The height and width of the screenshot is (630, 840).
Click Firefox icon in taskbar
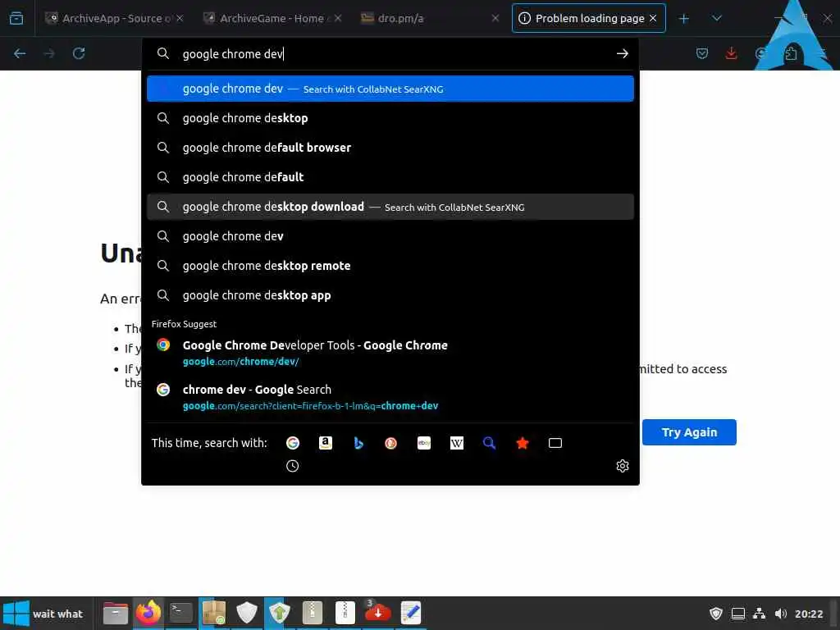tap(148, 613)
